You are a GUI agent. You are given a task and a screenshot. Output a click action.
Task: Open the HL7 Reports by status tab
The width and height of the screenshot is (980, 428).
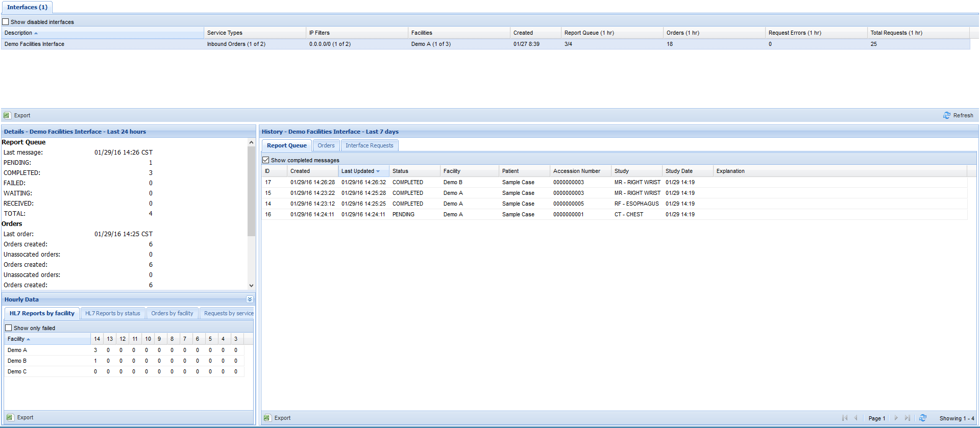click(x=112, y=313)
